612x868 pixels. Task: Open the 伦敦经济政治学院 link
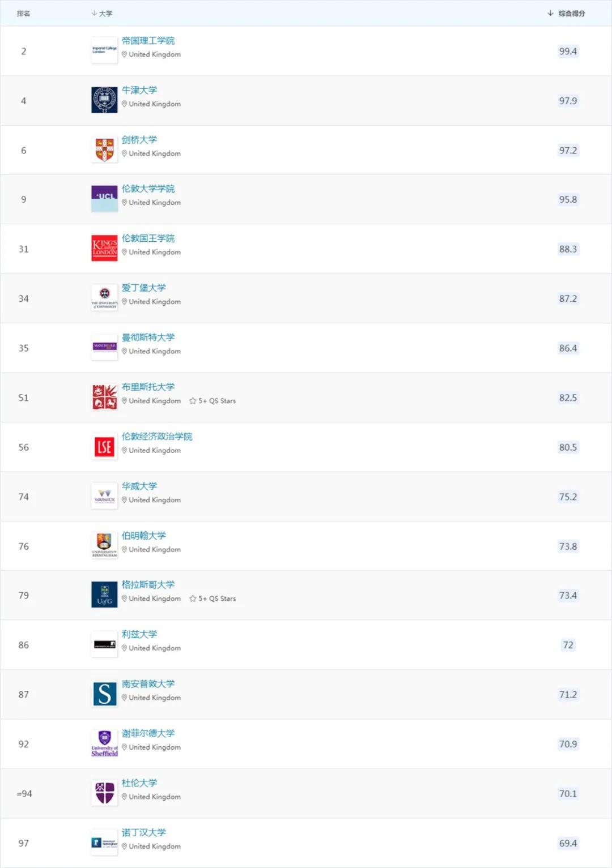[x=157, y=436]
